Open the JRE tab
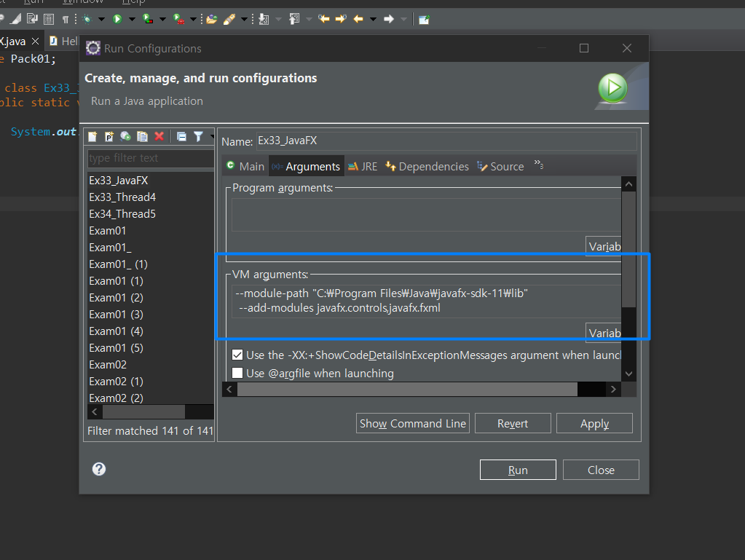The image size is (745, 560). [x=363, y=166]
